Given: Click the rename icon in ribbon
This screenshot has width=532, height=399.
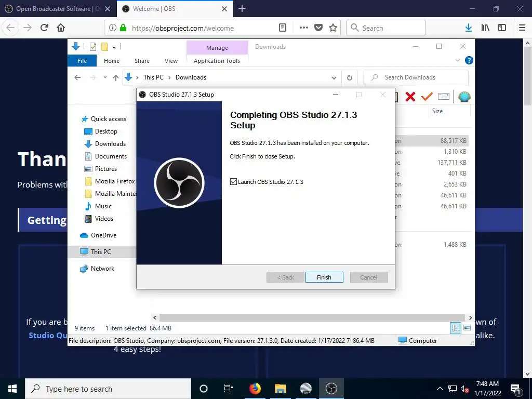Looking at the screenshot, I should click(444, 97).
